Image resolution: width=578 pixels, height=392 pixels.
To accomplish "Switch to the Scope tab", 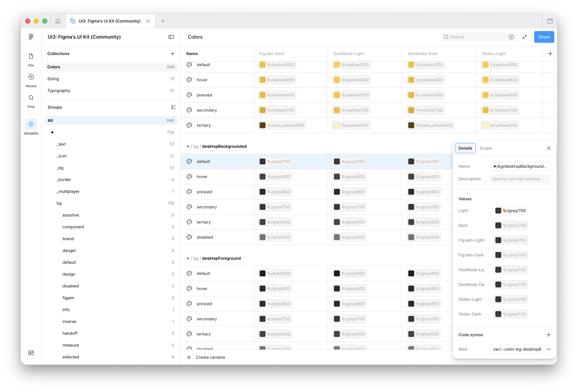I will coord(486,148).
